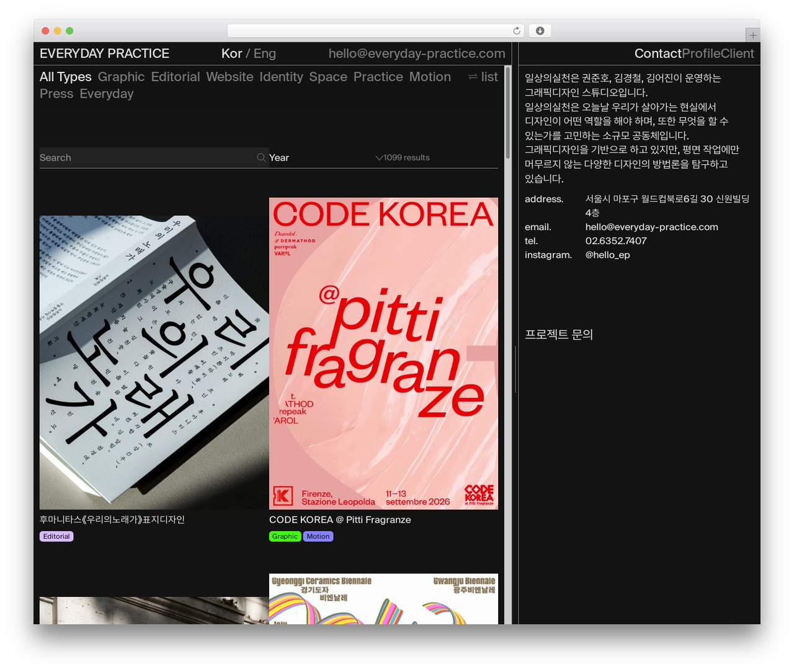Click the browser download icon
Viewport: 794px width, 672px height.
click(x=540, y=31)
